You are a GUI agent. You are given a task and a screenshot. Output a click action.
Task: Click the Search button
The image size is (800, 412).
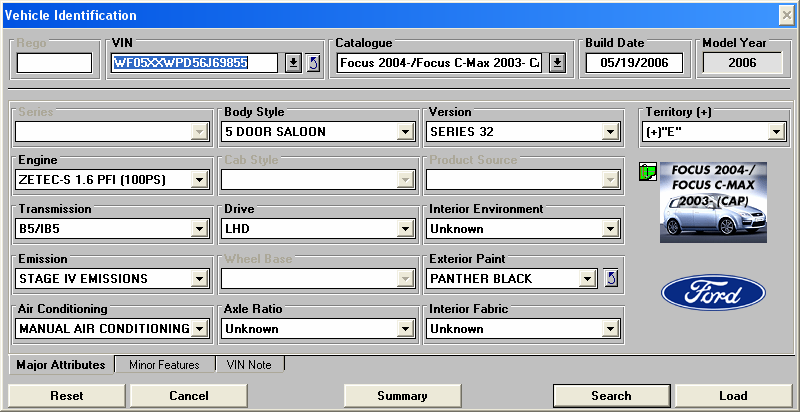pyautogui.click(x=611, y=396)
